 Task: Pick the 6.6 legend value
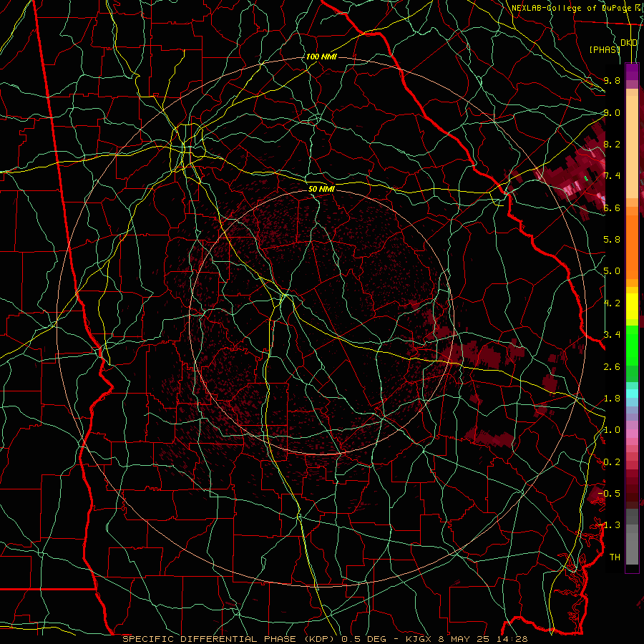click(612, 208)
